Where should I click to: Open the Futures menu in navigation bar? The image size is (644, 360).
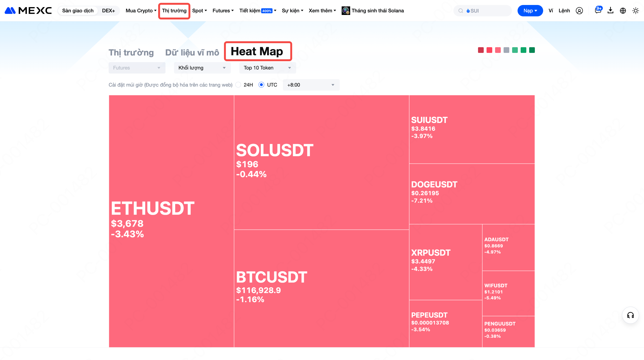tap(223, 10)
